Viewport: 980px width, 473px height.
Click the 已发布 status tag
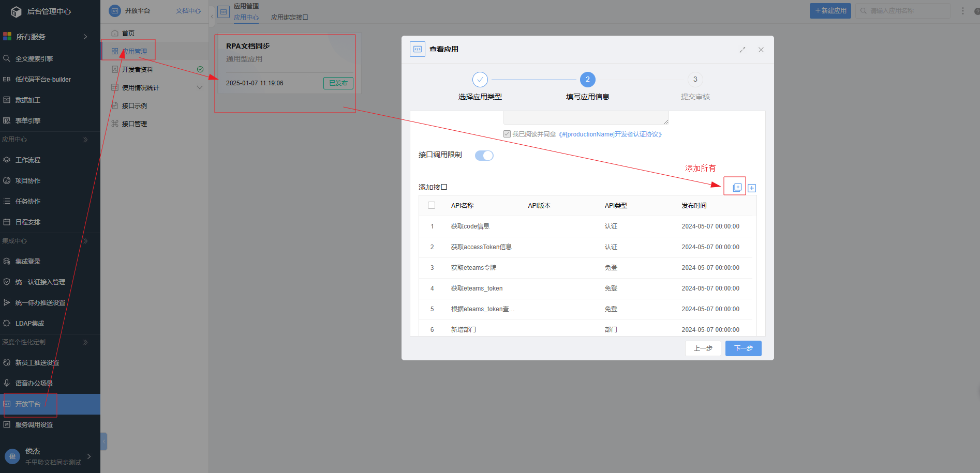point(338,83)
